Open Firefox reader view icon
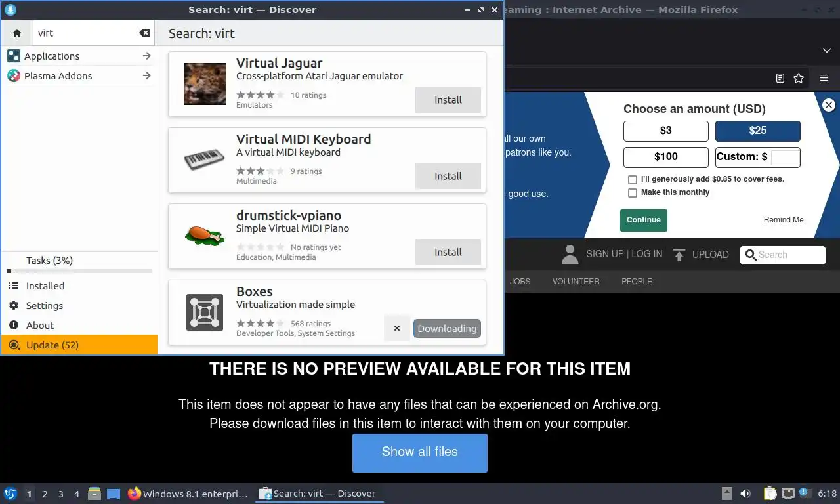 coord(780,78)
